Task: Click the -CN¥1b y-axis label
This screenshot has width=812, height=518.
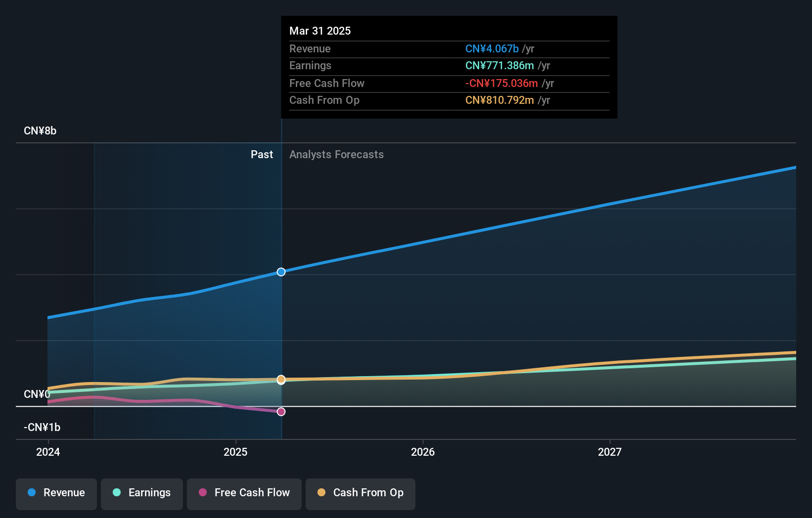Action: tap(42, 428)
